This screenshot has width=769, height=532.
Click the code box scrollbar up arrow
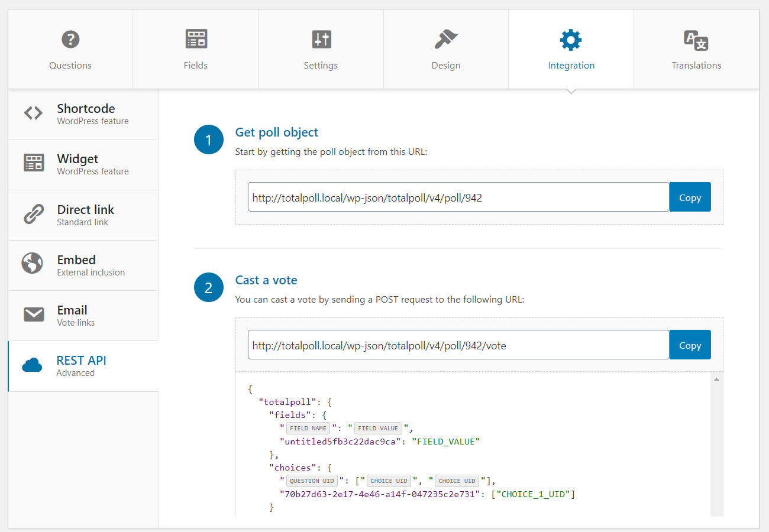(x=717, y=379)
